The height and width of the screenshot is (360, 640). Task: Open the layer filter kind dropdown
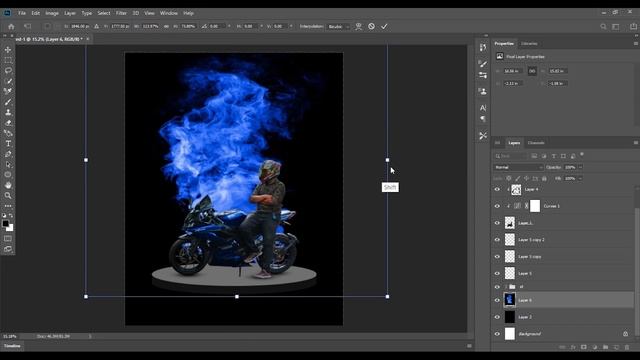511,156
